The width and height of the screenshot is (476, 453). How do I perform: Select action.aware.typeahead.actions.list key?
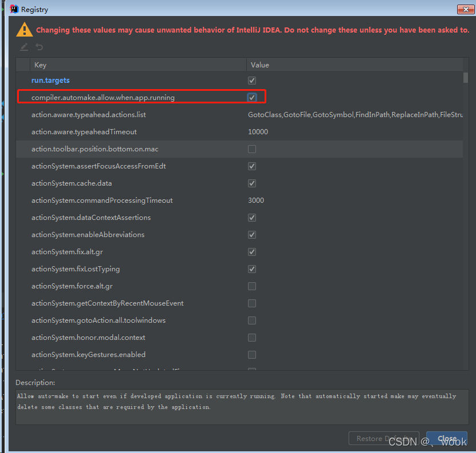tap(89, 115)
